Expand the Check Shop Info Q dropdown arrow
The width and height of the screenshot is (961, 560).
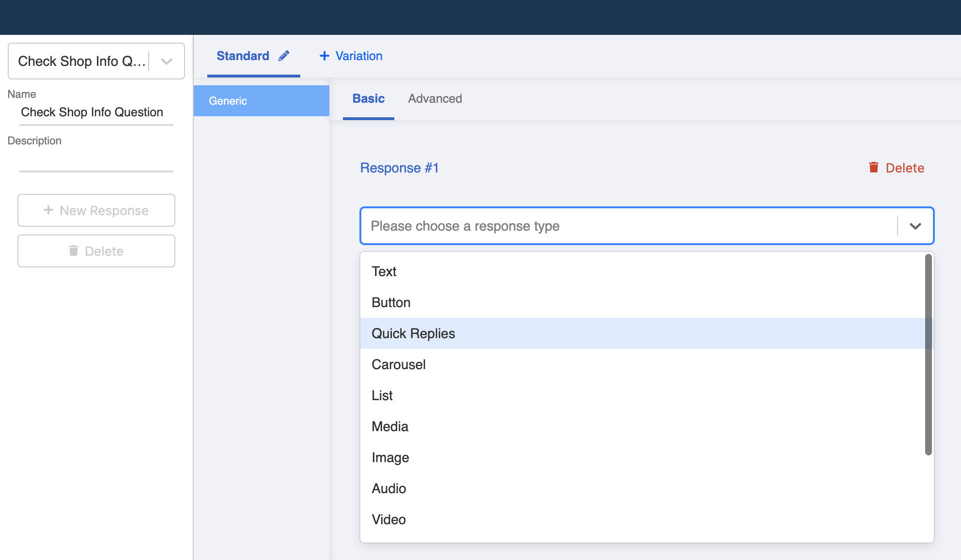[x=166, y=61]
